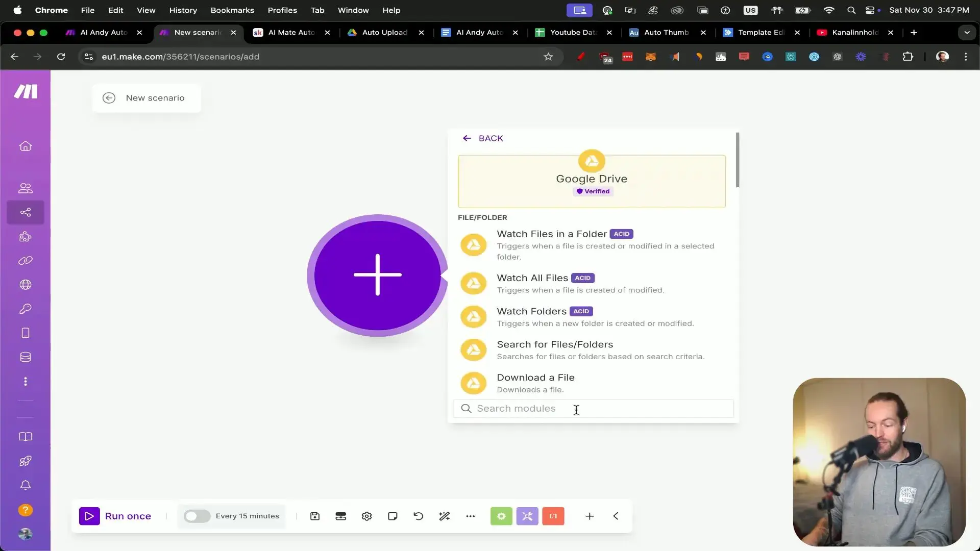The image size is (980, 551).
Task: Click the address bar URL
Action: point(181,57)
